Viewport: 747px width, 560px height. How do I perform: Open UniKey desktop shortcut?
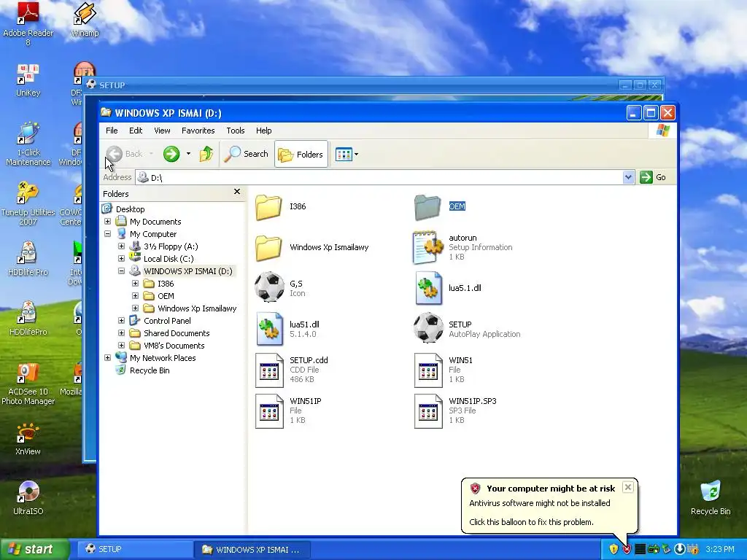(28, 80)
